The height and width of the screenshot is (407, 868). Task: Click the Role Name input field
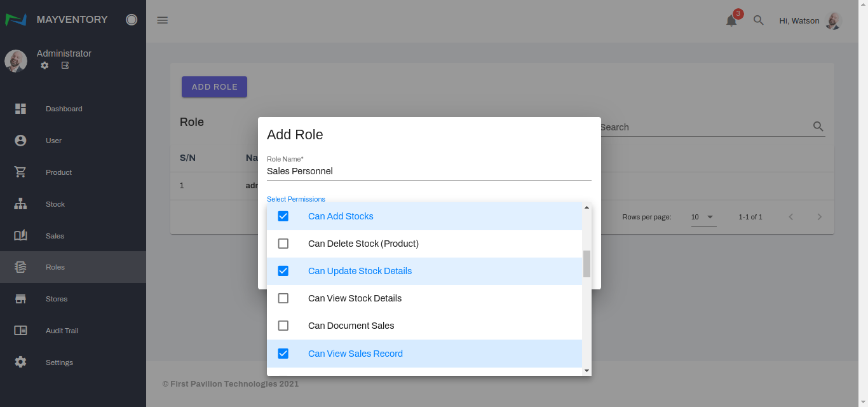click(x=429, y=171)
